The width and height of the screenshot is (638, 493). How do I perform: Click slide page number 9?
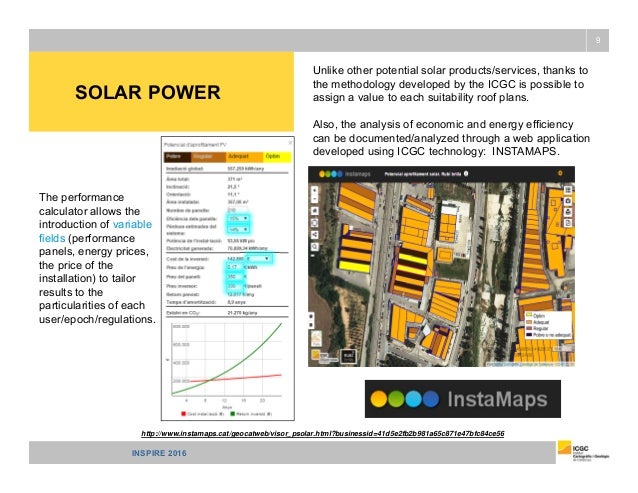(x=598, y=40)
